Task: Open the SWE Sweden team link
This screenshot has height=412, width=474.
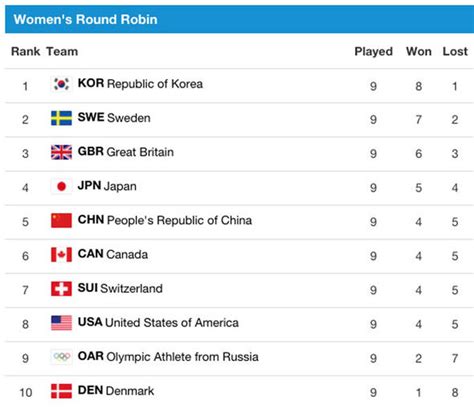Action: coord(114,118)
